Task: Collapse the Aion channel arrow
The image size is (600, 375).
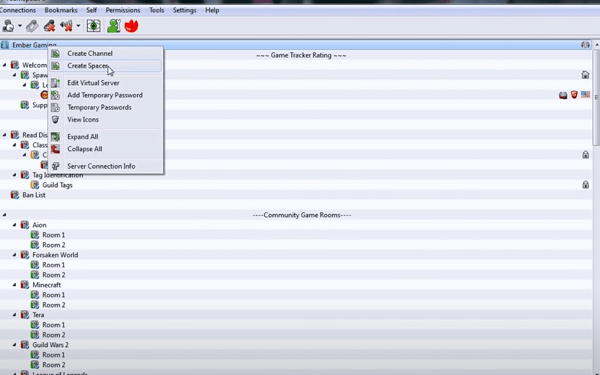Action: (x=15, y=225)
